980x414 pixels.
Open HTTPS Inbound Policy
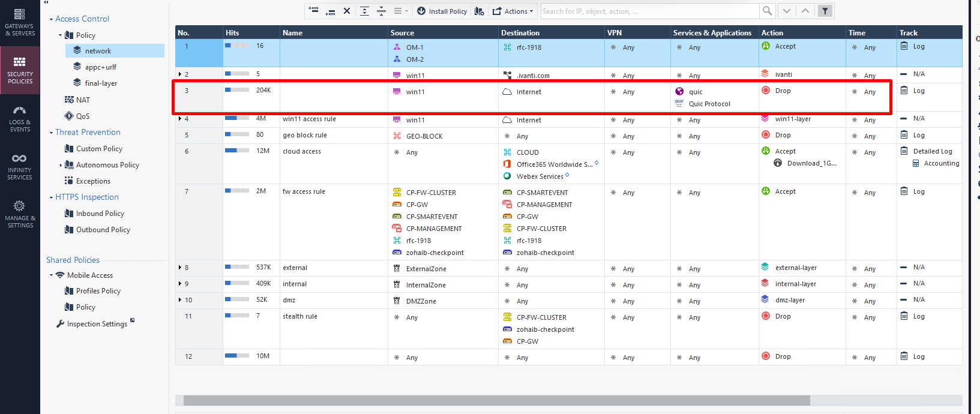point(100,214)
